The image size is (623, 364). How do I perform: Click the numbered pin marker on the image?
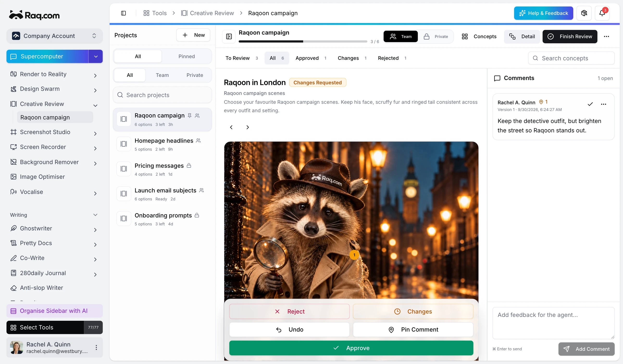point(354,255)
